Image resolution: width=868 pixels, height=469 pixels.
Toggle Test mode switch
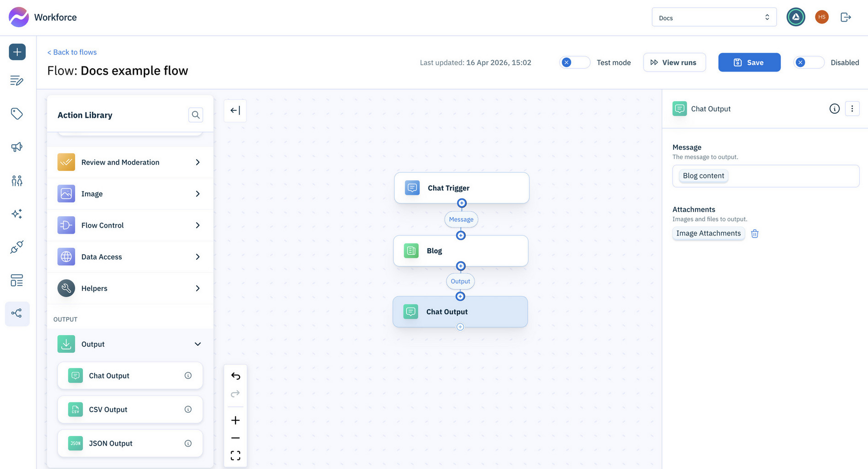[575, 62]
